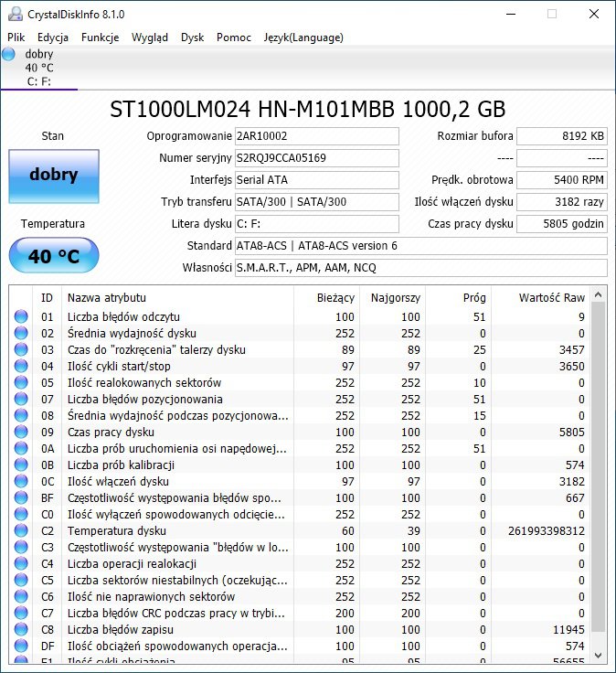Click status orb for attribute 0B prób kalibracji
616x673 pixels.
click(x=21, y=465)
